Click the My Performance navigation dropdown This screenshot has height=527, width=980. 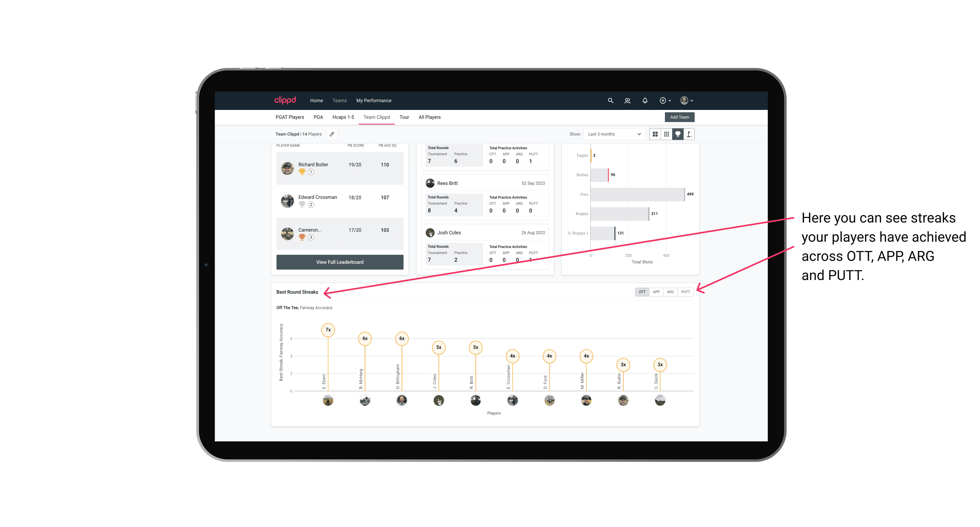[374, 100]
